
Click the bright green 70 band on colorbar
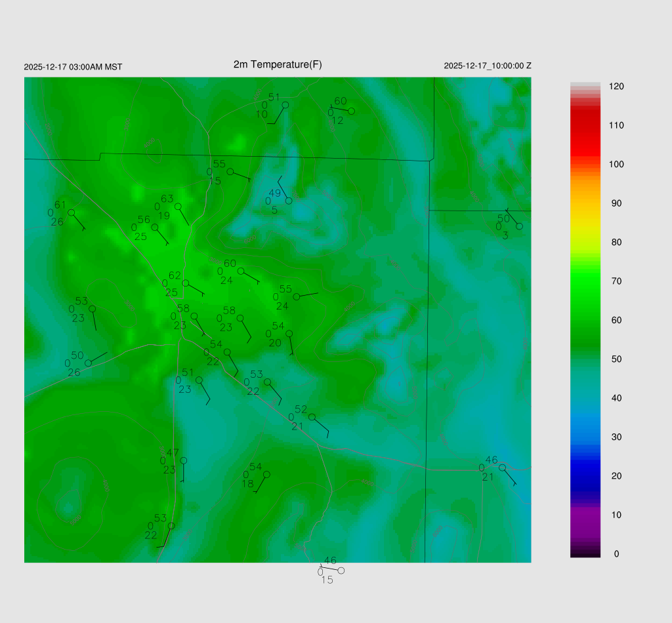click(x=585, y=281)
